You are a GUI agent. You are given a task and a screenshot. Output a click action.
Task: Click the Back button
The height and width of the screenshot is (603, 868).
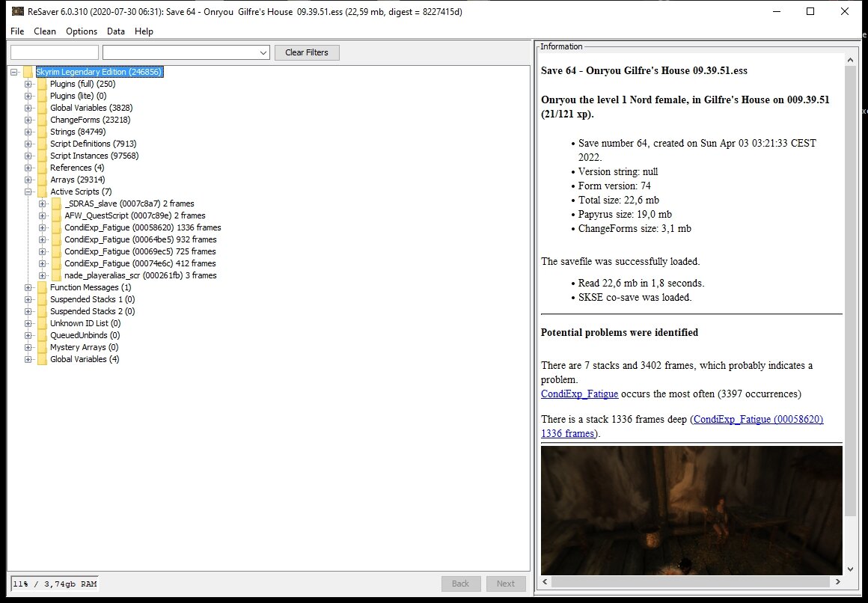461,584
